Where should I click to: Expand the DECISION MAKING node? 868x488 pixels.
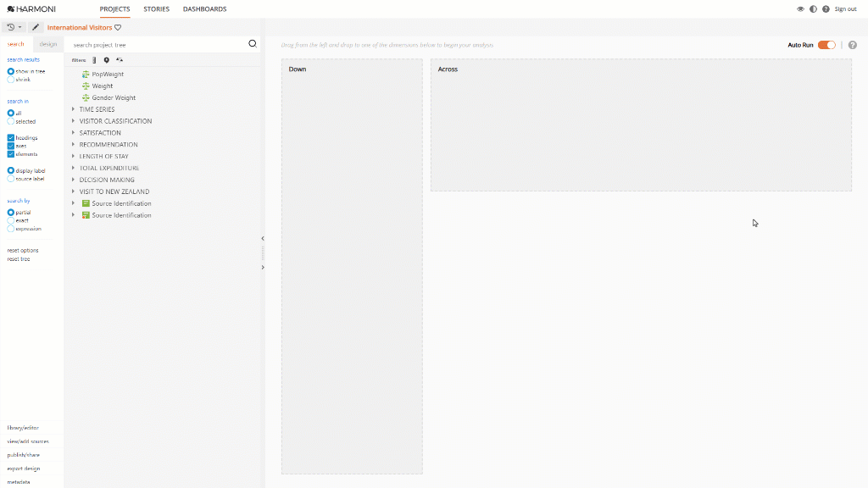coord(73,180)
